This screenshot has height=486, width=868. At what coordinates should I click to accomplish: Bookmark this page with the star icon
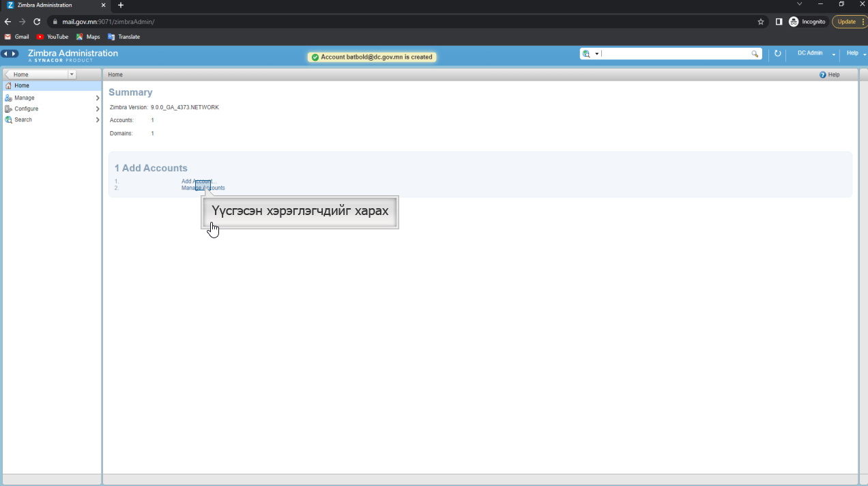(761, 22)
